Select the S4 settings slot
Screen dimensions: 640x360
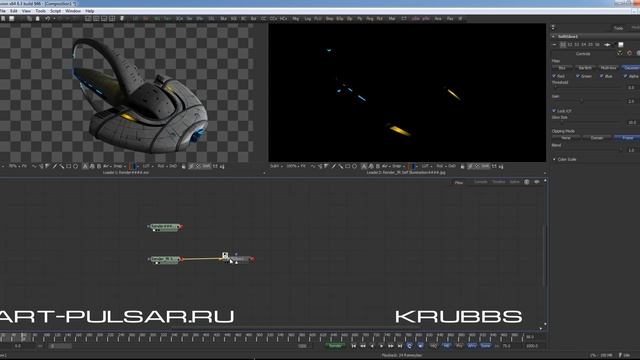tap(583, 44)
